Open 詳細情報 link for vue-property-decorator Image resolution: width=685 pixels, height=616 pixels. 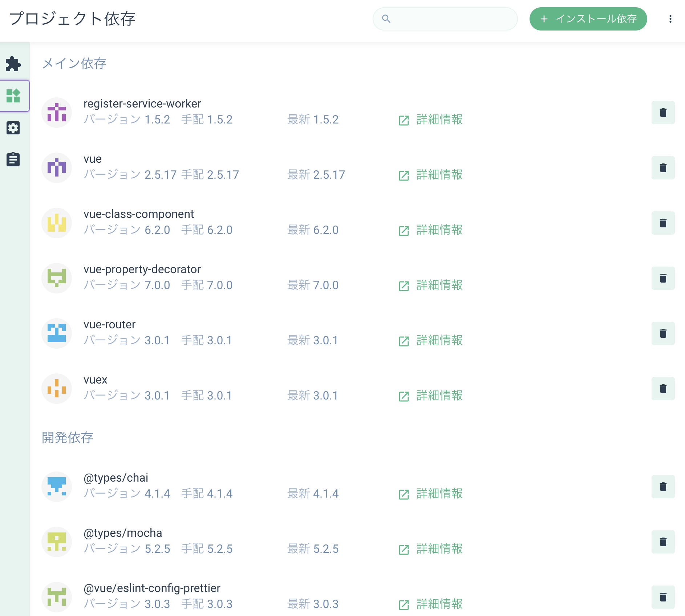click(x=430, y=285)
